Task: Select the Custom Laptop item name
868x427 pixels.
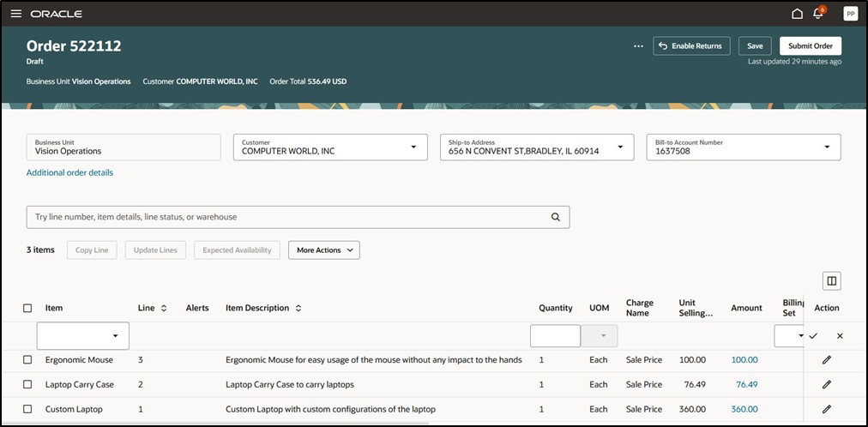Action: (x=74, y=409)
